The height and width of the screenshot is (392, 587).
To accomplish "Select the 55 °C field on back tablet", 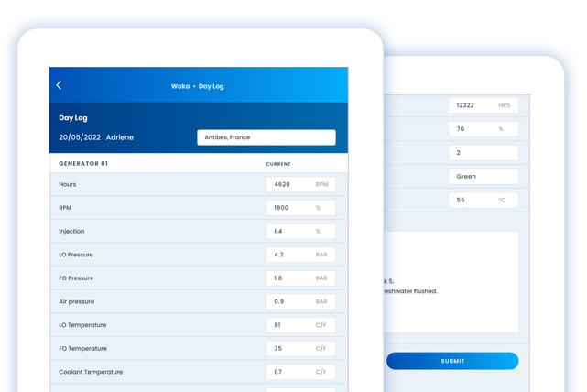I will pyautogui.click(x=484, y=200).
